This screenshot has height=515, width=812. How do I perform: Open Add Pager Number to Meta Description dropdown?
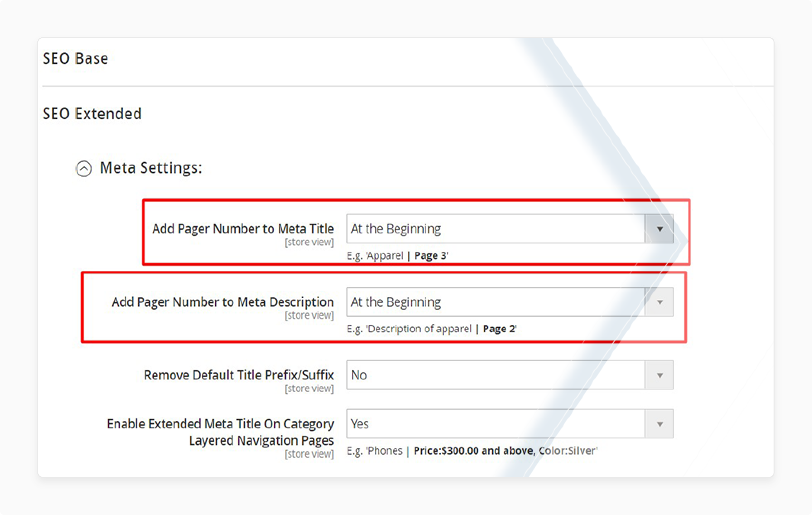510,302
